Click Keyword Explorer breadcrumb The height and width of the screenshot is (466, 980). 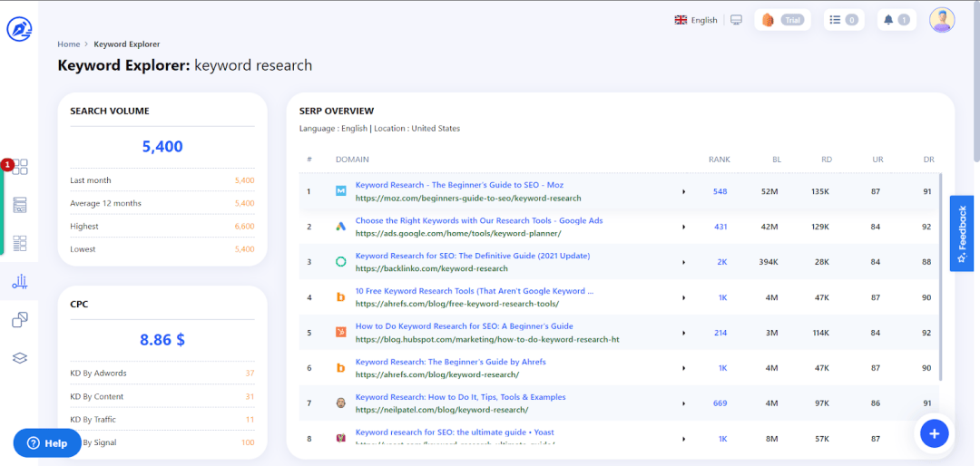tap(127, 44)
